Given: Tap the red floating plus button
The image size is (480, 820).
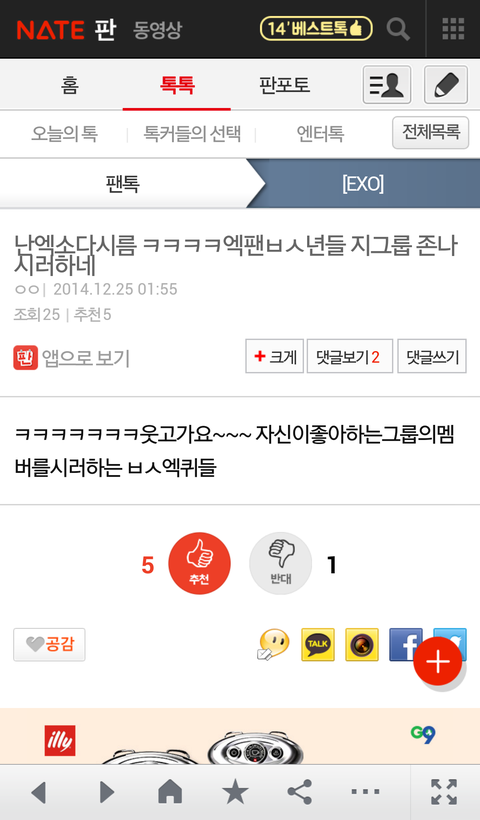Looking at the screenshot, I should [438, 661].
